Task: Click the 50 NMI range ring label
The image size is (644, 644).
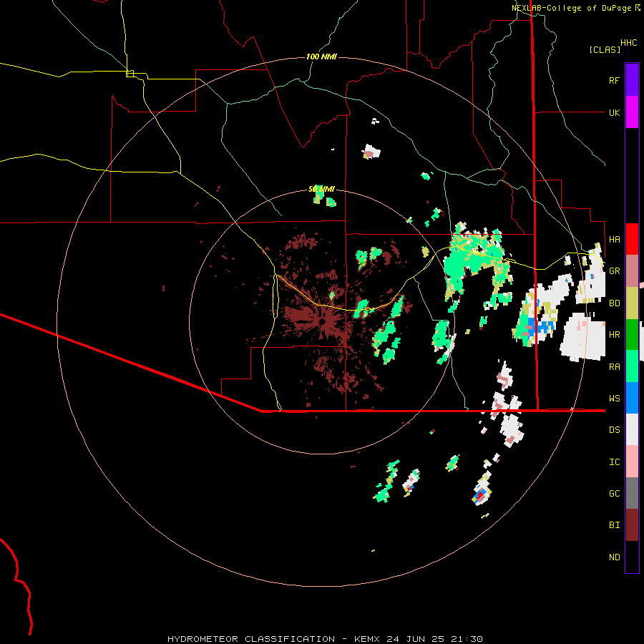Action: pos(321,190)
